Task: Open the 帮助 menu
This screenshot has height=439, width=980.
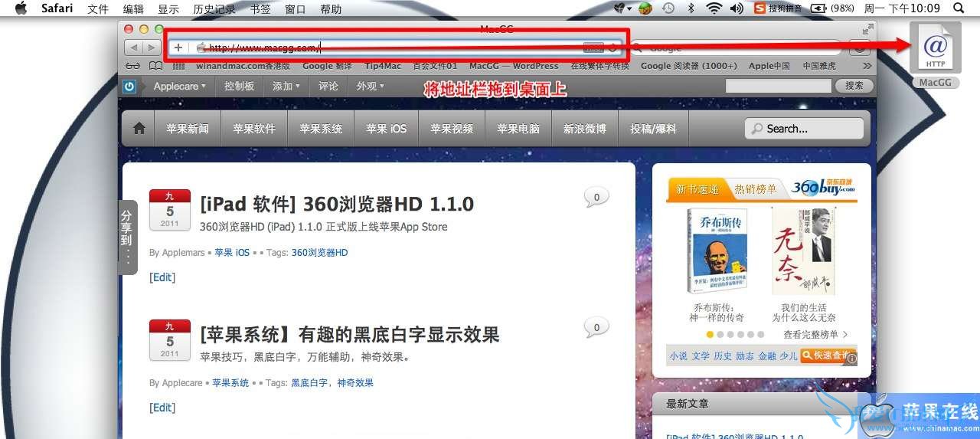Action: (331, 9)
